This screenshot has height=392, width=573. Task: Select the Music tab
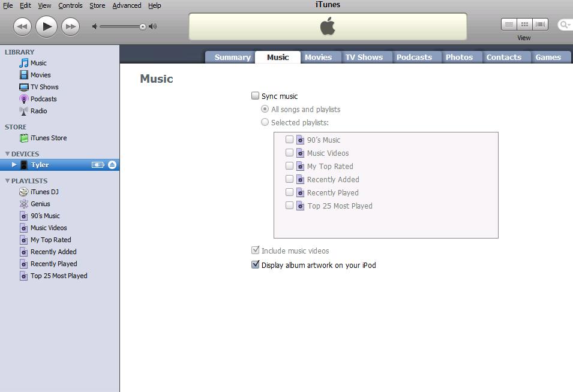278,58
